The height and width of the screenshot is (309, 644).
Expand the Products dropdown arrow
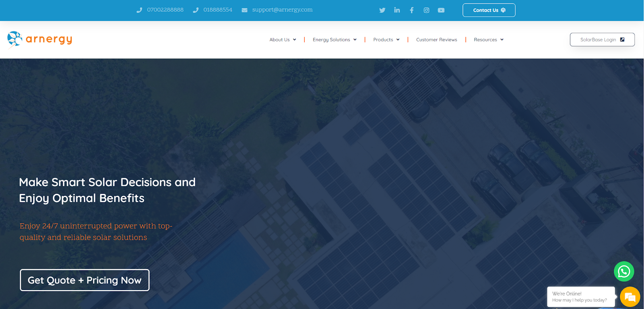click(398, 39)
